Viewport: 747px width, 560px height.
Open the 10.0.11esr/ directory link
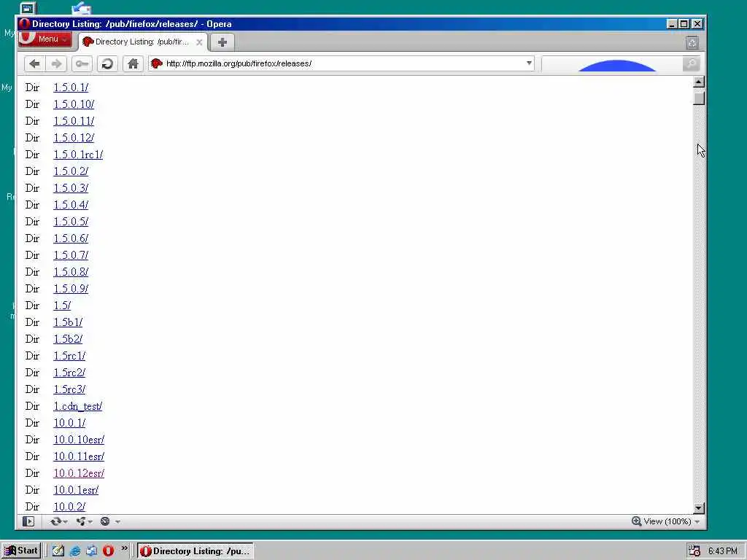79,456
